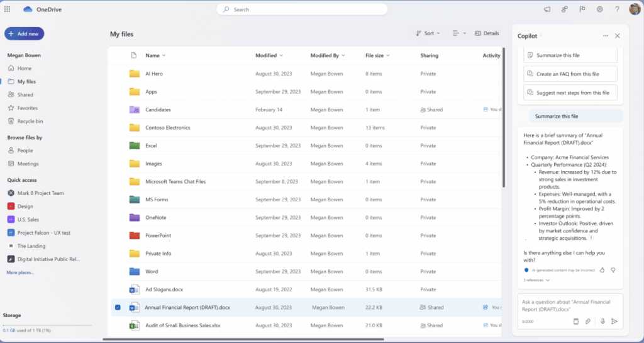644x343 pixels.
Task: Click the Excel green folder icon
Action: pyautogui.click(x=135, y=145)
